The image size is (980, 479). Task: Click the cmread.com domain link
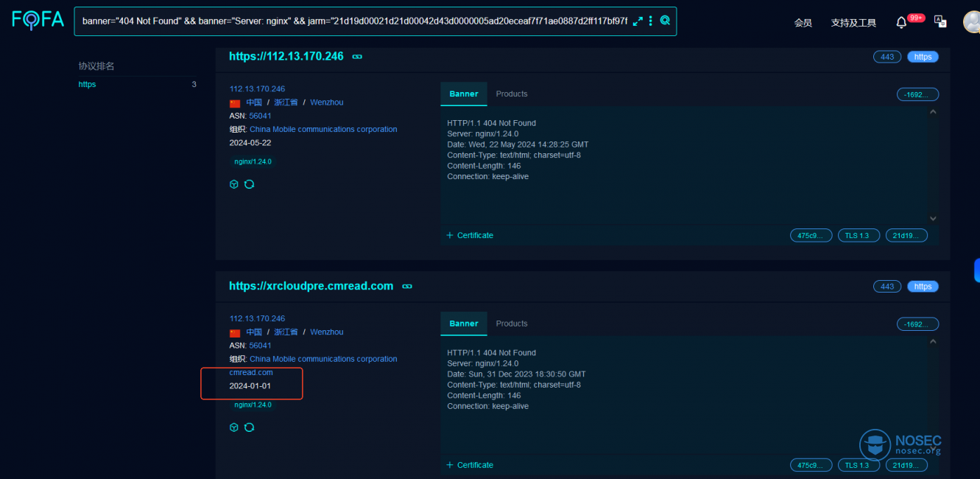[x=251, y=372]
